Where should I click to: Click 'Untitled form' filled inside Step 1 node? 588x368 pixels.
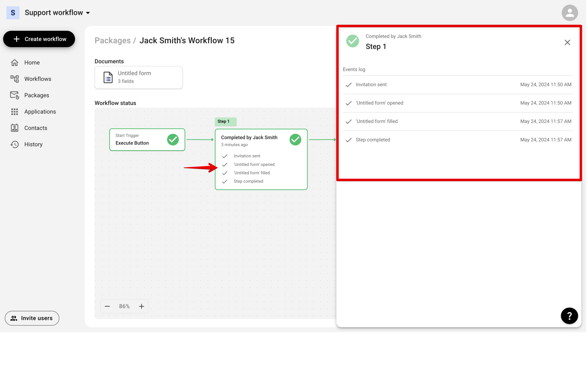coord(252,173)
